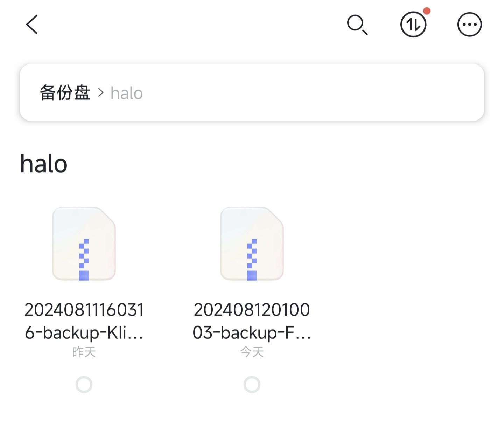Select the backup file dated 昨天
The width and height of the screenshot is (504, 440).
[x=84, y=385]
